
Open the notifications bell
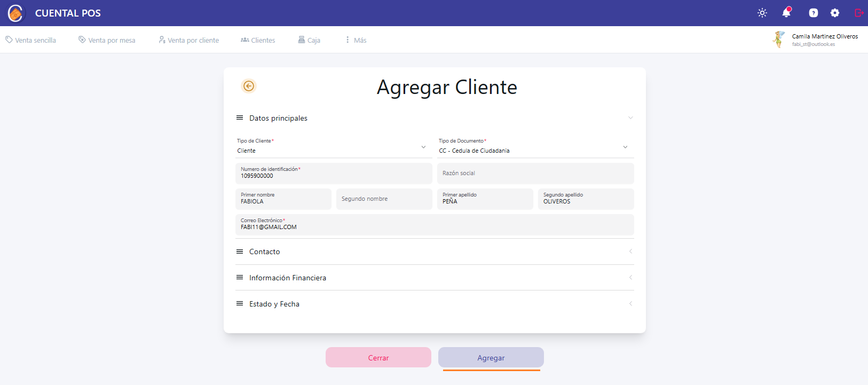click(x=786, y=13)
